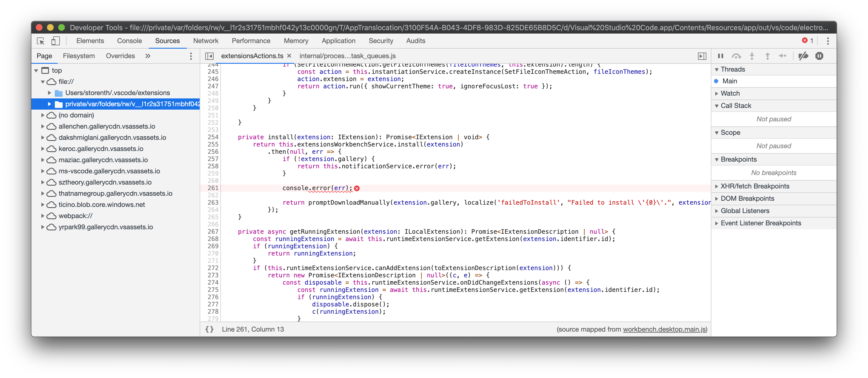
Task: Open the DevTools customize menu
Action: pyautogui.click(x=828, y=41)
